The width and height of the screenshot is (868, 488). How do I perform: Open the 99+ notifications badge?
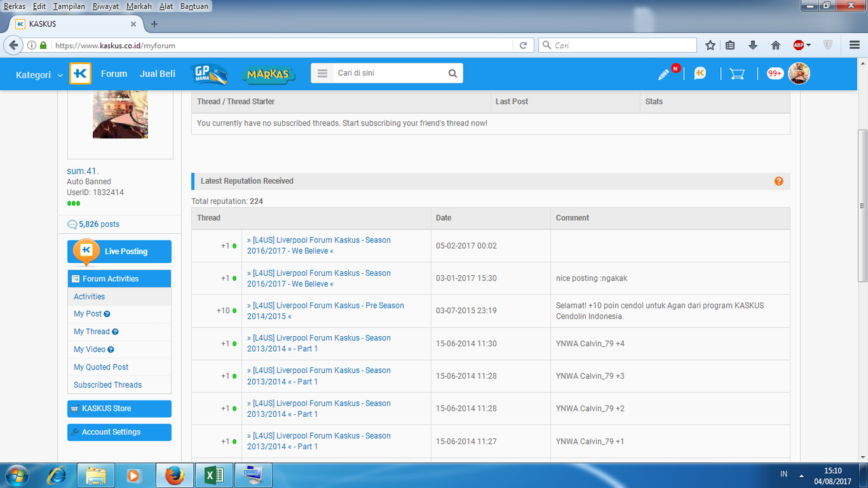coord(775,74)
